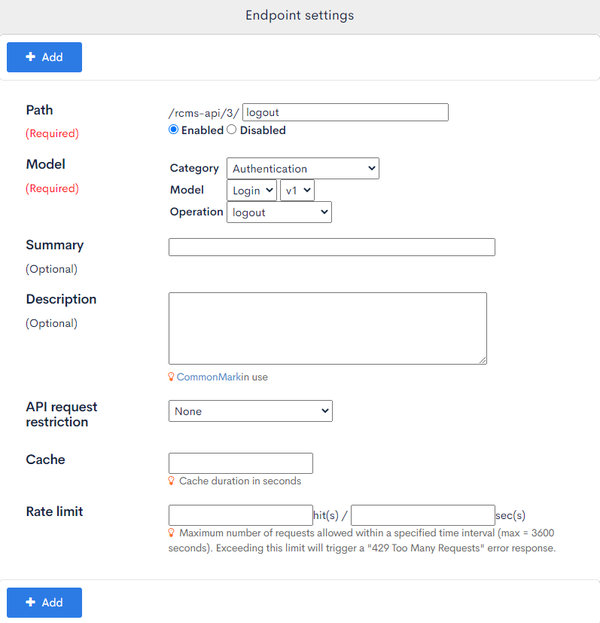This screenshot has height=623, width=600.
Task: Click the top Add button
Action: [45, 57]
